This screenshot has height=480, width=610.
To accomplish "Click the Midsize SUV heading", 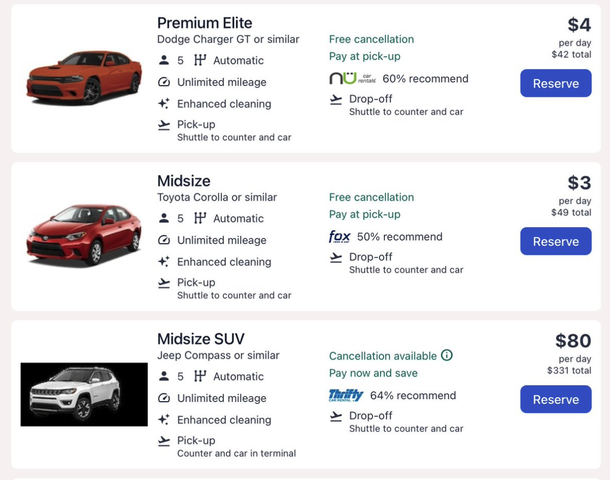I will click(201, 339).
